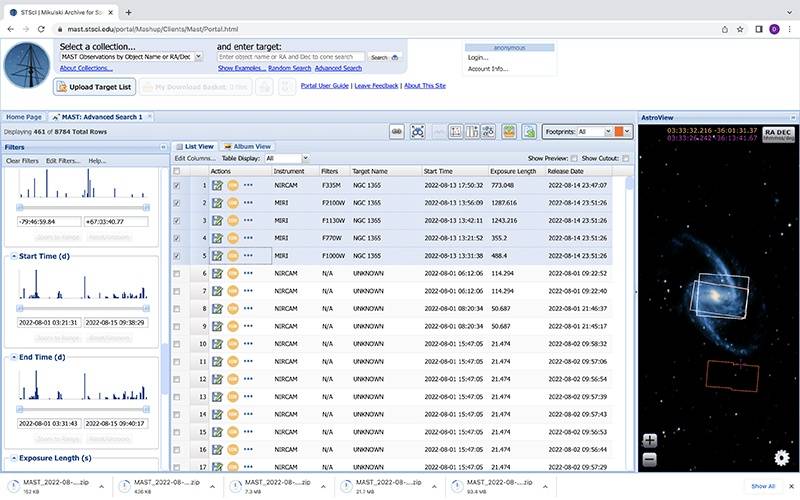This screenshot has height=500, width=800.
Task: Uncheck the row 3 checkbox
Action: pyautogui.click(x=177, y=221)
